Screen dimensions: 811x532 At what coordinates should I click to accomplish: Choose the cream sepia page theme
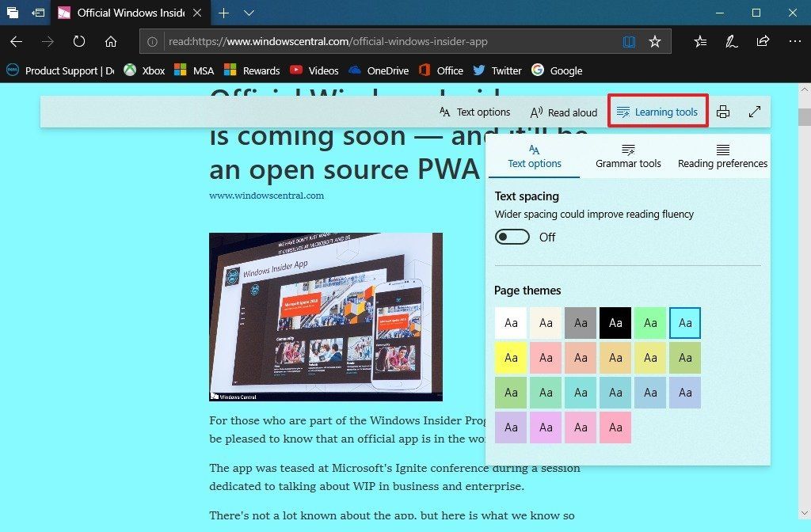click(x=546, y=323)
